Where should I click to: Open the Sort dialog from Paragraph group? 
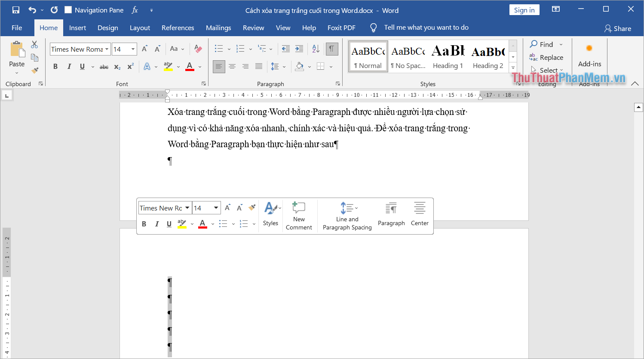coord(316,49)
